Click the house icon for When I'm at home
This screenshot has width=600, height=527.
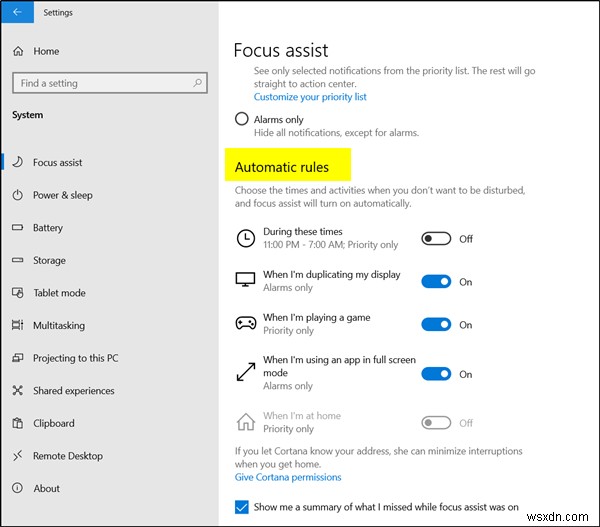pos(246,422)
